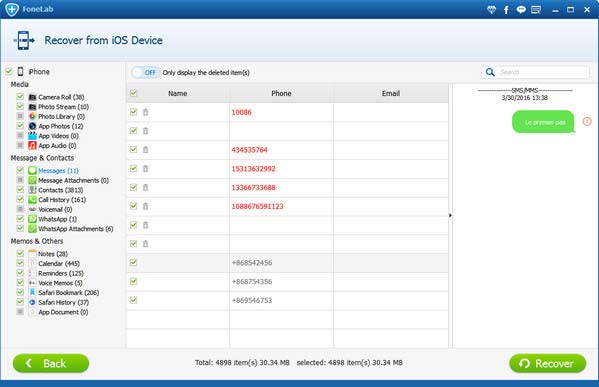Uncheck the row checkbox for 15313632992
Viewport: 599px width, 387px height.
click(x=133, y=168)
